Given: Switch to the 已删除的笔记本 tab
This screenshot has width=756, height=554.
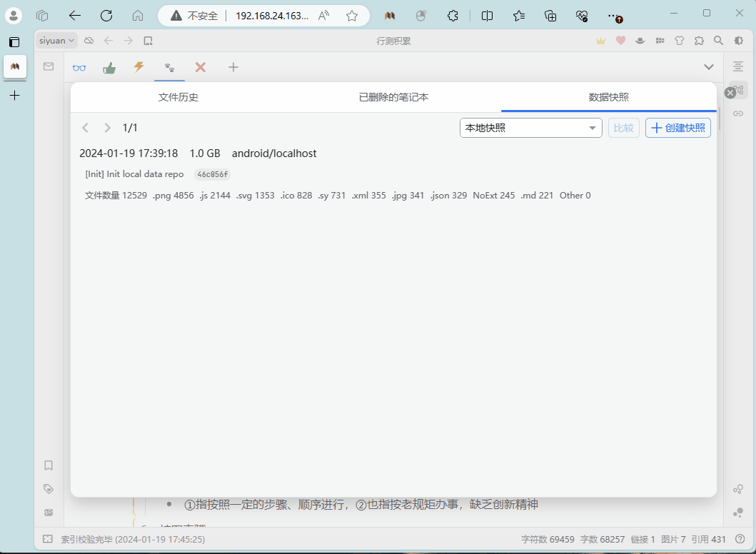Looking at the screenshot, I should click(x=393, y=96).
